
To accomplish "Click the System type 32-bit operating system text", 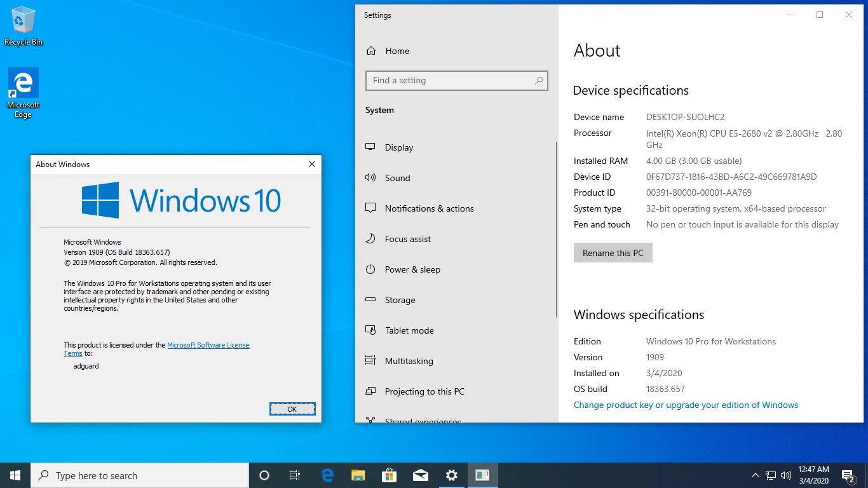I will pyautogui.click(x=736, y=208).
